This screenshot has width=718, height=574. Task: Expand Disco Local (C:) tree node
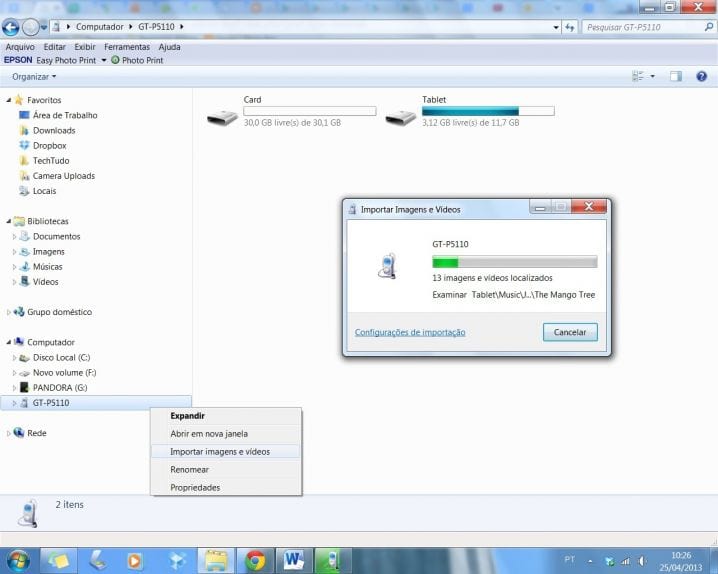point(14,357)
